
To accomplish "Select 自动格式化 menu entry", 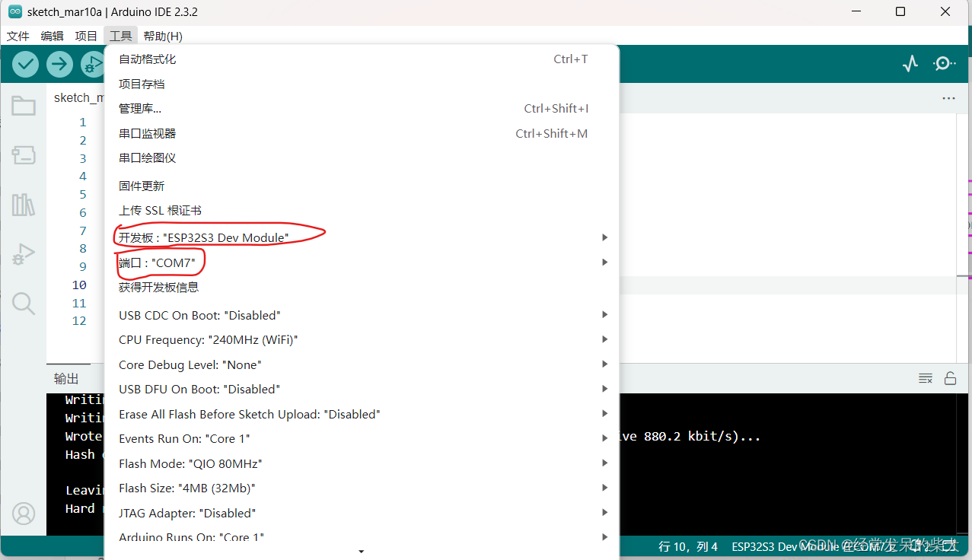I will (362, 59).
